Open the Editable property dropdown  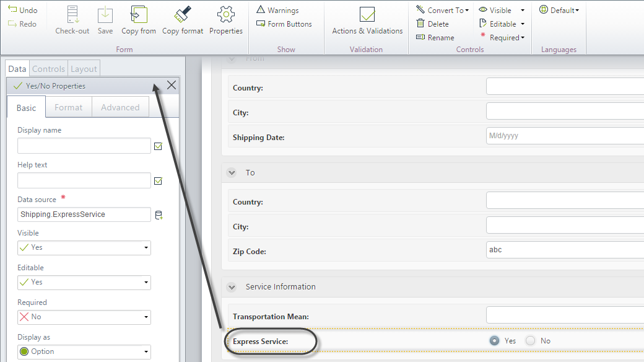84,282
